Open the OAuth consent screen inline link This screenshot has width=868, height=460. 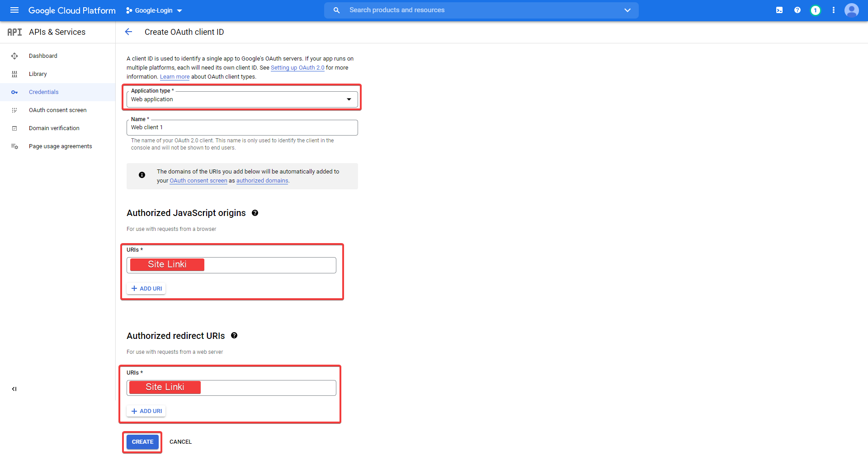click(198, 181)
